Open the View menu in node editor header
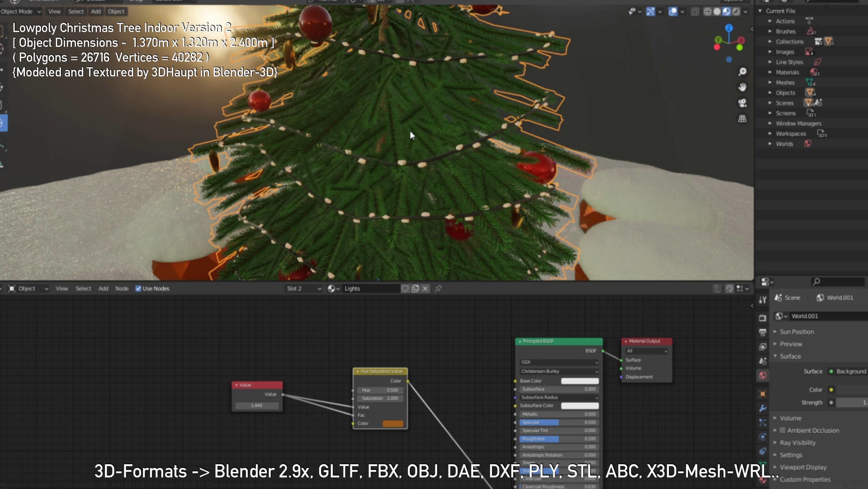Image resolution: width=868 pixels, height=489 pixels. (62, 289)
